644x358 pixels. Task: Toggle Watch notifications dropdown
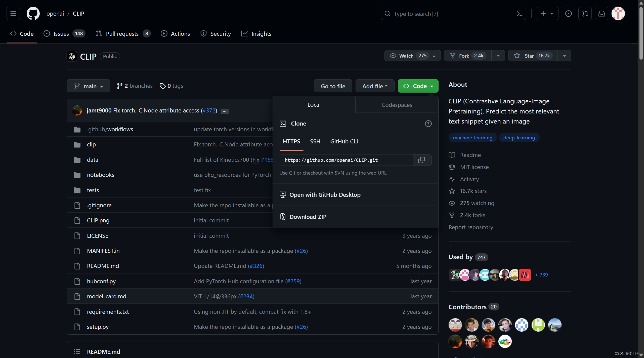434,56
